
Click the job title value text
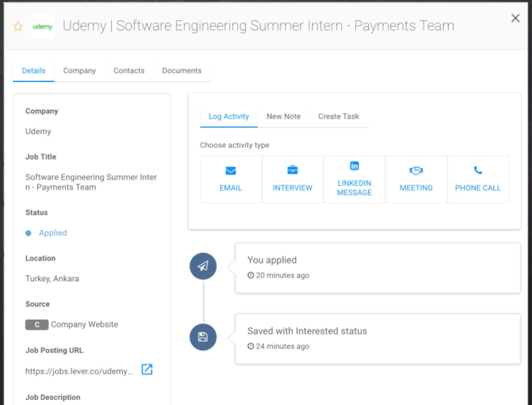coord(91,182)
